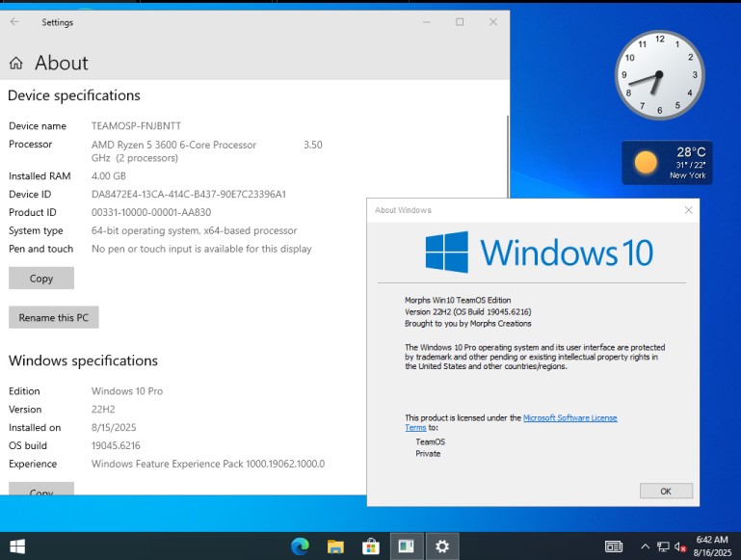
Task: Select installed RAM value 4.00 GB
Action: click(x=109, y=175)
